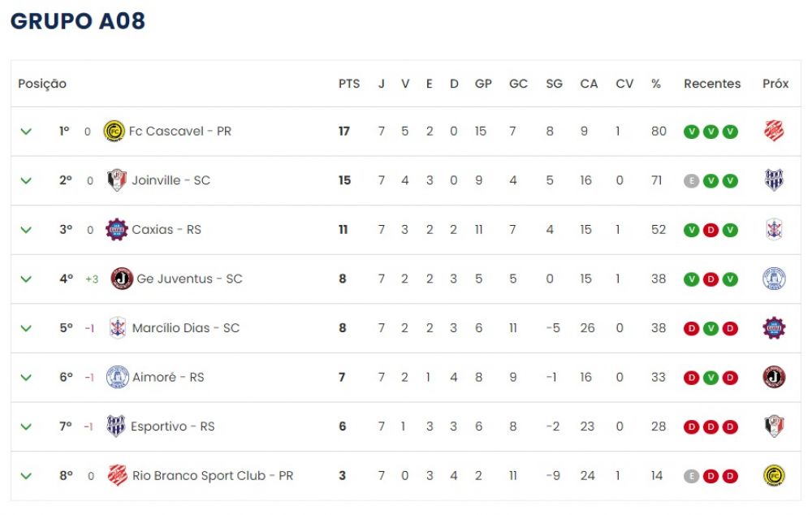Screen dimensions: 812x515
Task: Expand the Fc Cascavel row chevron
Action: (x=26, y=132)
